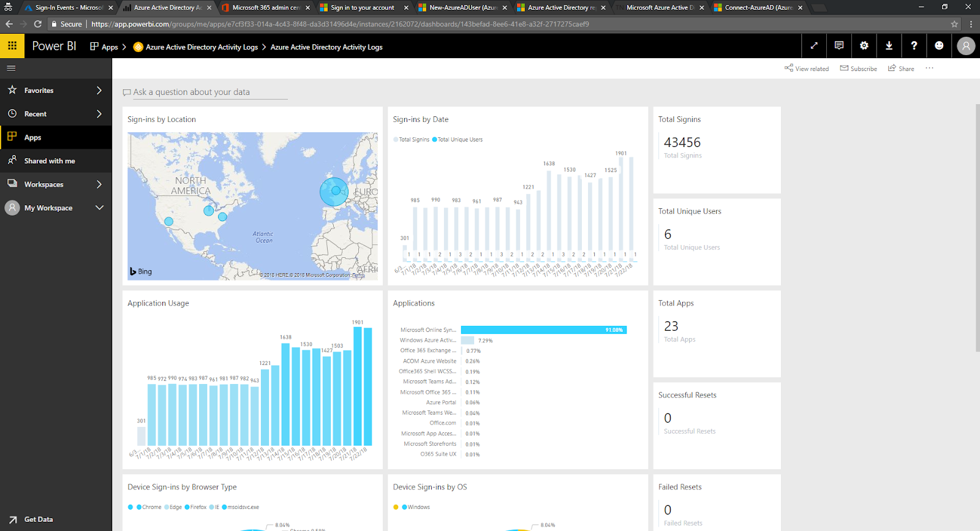980x531 pixels.
Task: Click the large Europe bubble on map
Action: coord(334,192)
